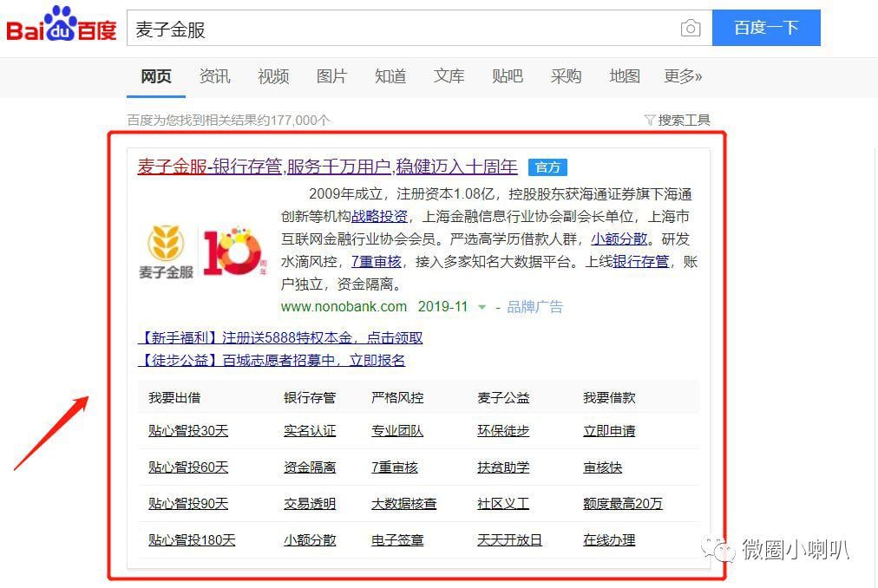878x588 pixels.
Task: Click the 官方 badge
Action: (x=547, y=167)
